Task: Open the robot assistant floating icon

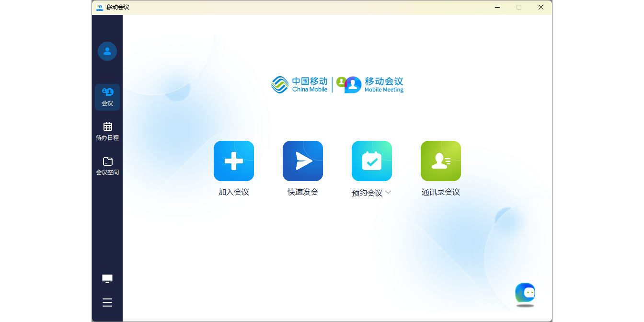Action: tap(525, 293)
